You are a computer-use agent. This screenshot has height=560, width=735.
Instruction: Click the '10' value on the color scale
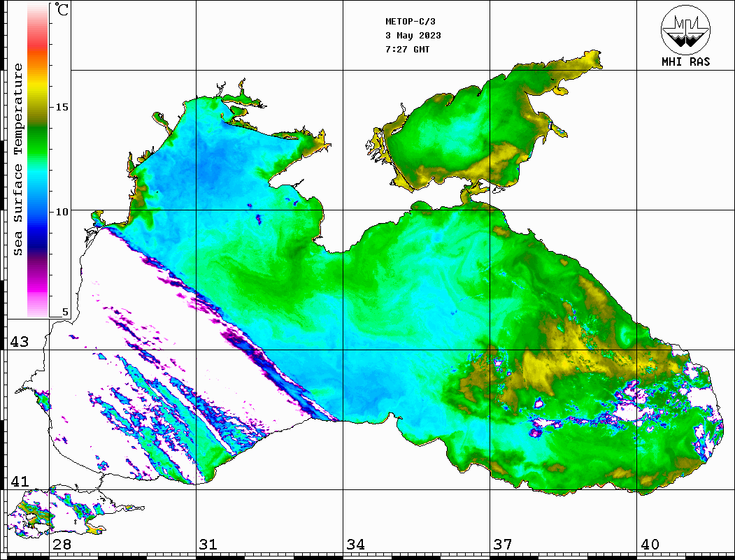tap(62, 212)
